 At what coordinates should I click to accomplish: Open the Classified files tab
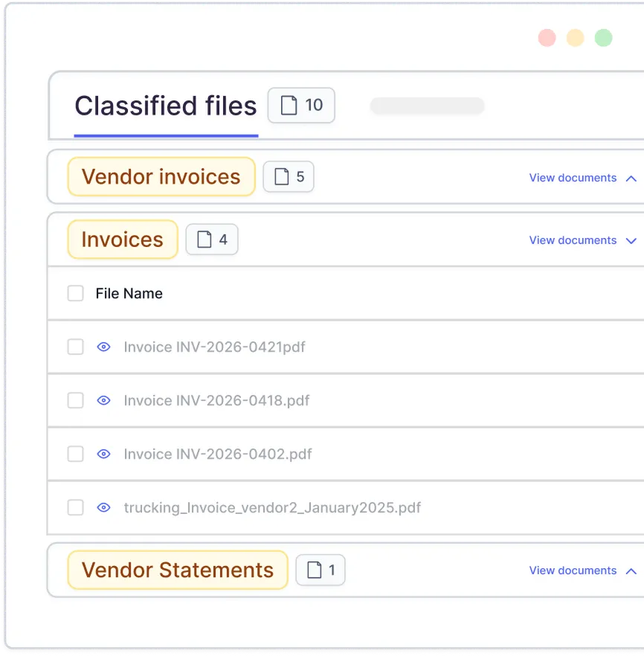[166, 106]
